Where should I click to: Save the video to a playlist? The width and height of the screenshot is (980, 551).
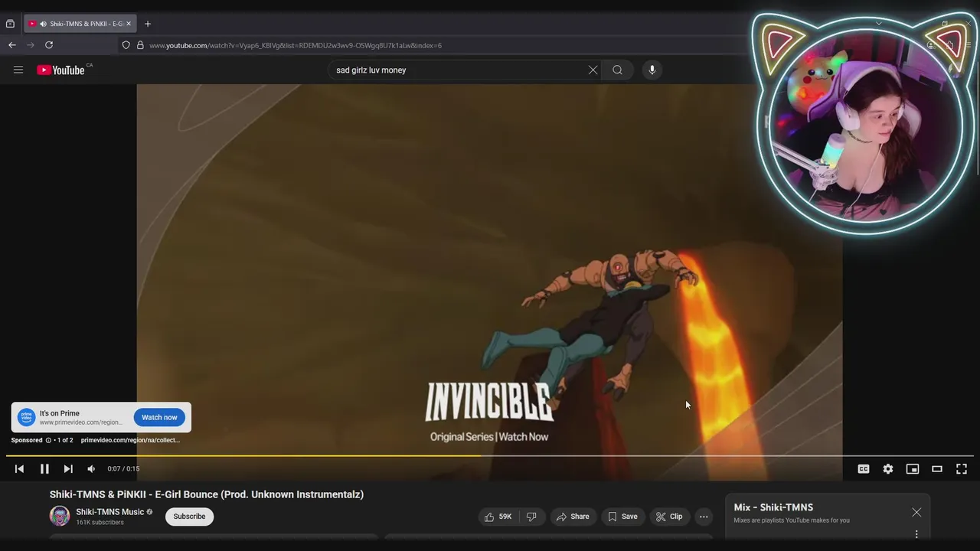coord(622,517)
